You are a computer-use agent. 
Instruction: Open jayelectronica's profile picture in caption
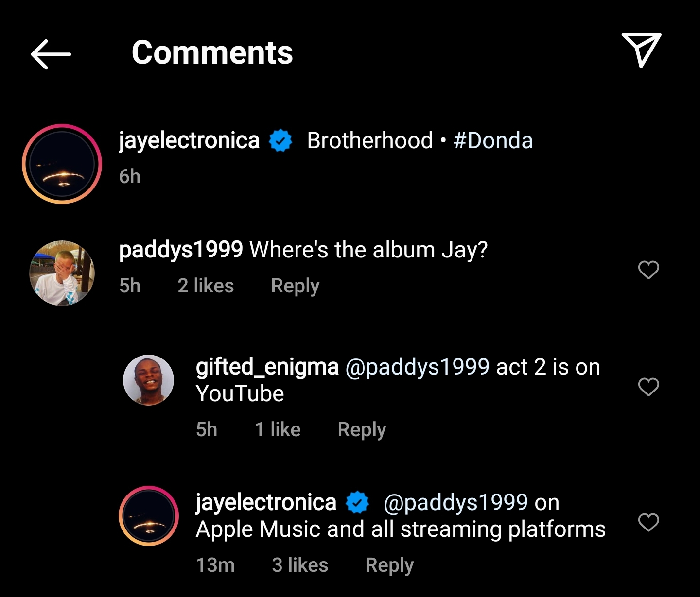(62, 164)
